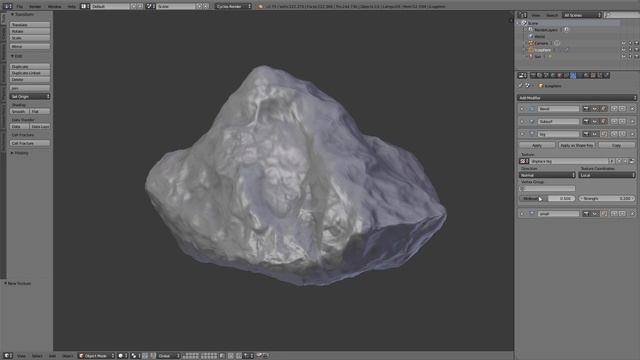This screenshot has width=640, height=360.
Task: Click the 3D viewport editor type icon
Action: click(x=8, y=356)
